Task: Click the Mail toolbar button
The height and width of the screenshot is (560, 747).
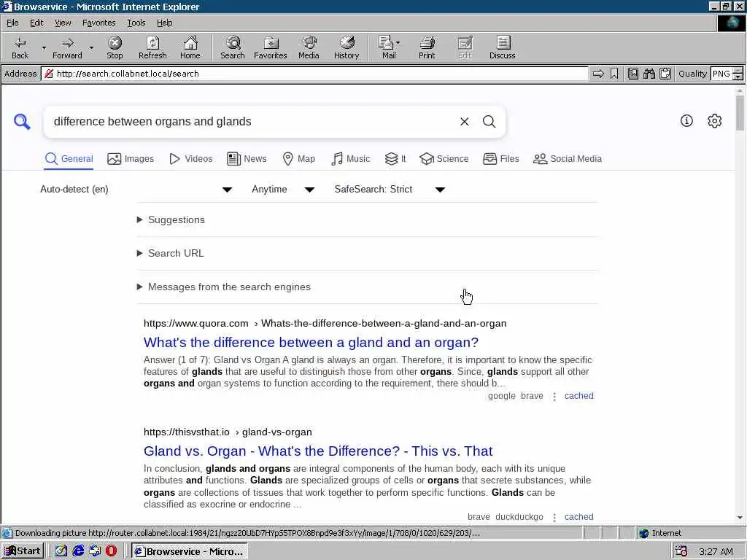Action: tap(389, 47)
